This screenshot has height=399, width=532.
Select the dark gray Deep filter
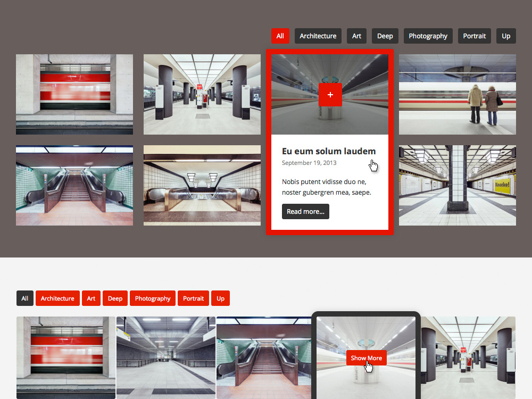(x=385, y=36)
